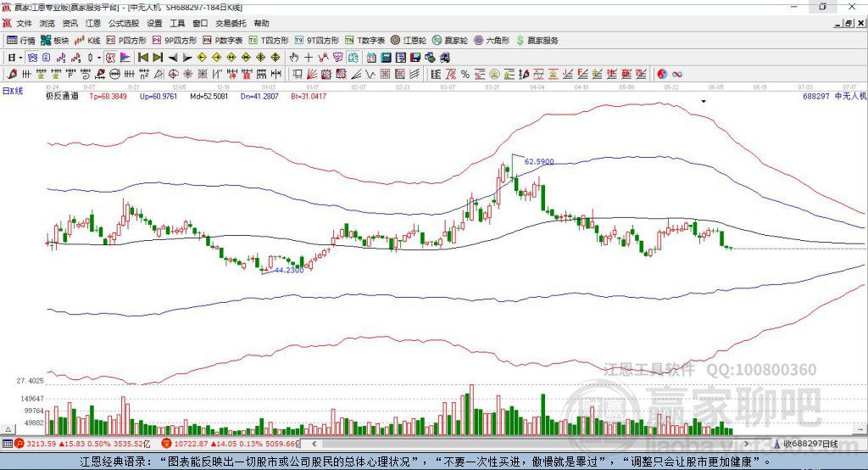
Task: Click the 行情 toolbar button
Action: (x=21, y=41)
